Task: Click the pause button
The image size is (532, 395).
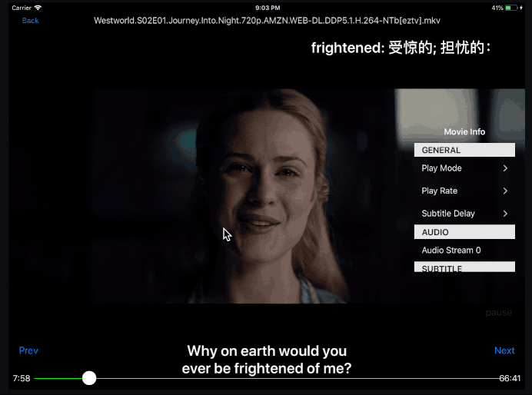Action: (498, 313)
